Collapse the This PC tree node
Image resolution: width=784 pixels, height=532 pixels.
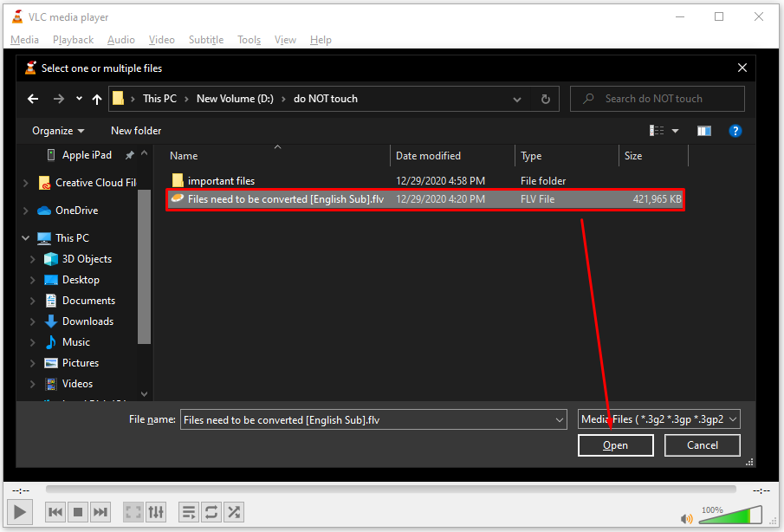click(x=25, y=238)
